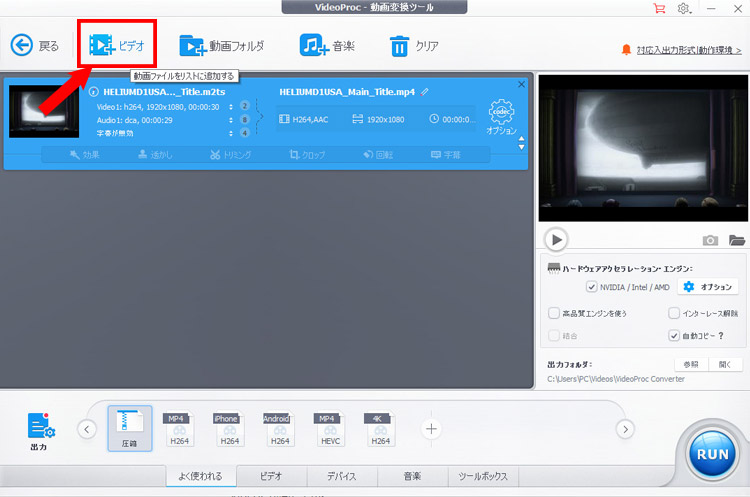Open snapshot folder icon under preview
This screenshot has width=750, height=497.
pyautogui.click(x=737, y=240)
